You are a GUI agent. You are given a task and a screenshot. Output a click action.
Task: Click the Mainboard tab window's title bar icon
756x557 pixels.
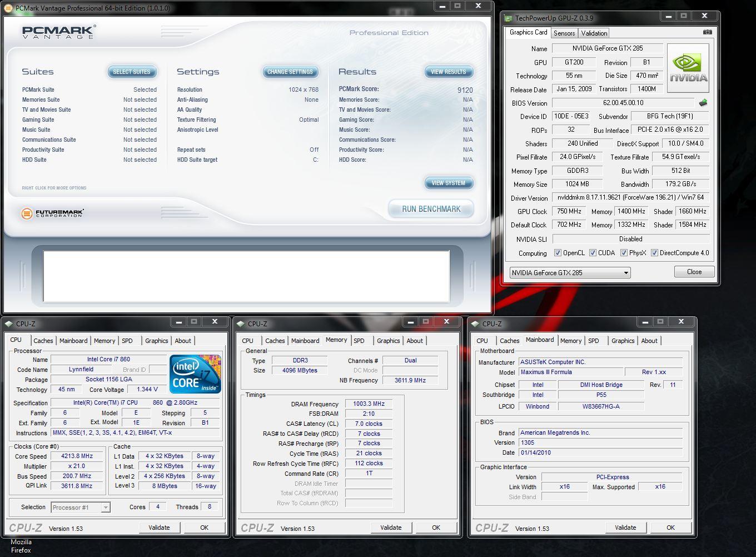[x=476, y=324]
